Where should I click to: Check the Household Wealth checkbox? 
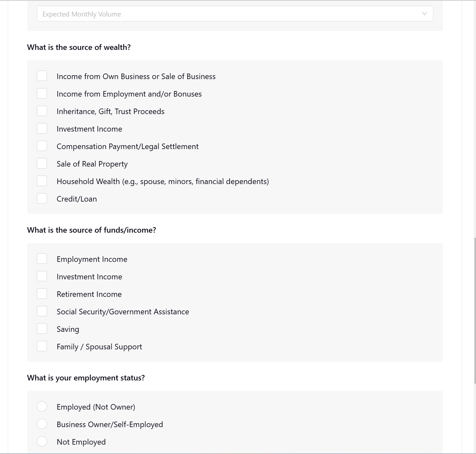coord(42,181)
